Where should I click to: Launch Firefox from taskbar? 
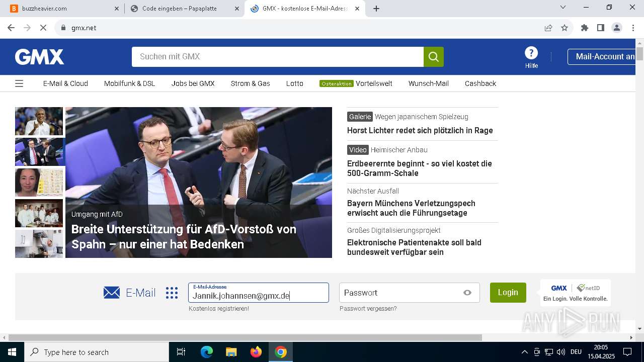[x=256, y=352]
